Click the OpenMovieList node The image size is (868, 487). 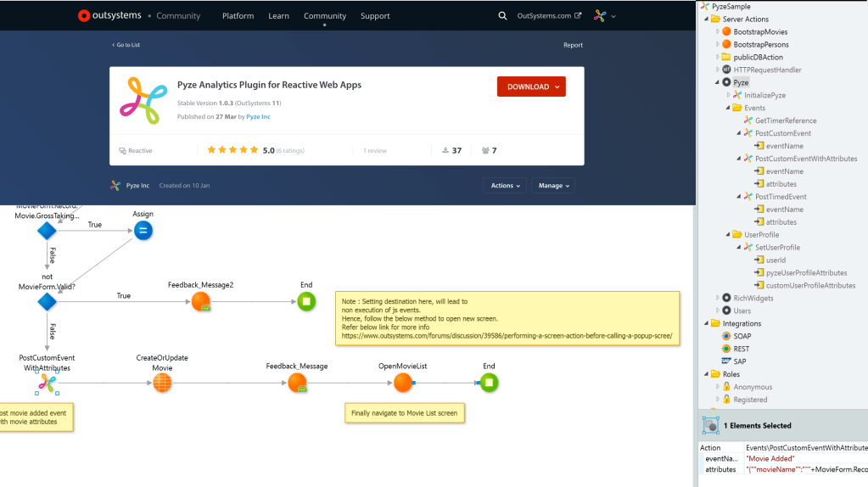(x=403, y=383)
